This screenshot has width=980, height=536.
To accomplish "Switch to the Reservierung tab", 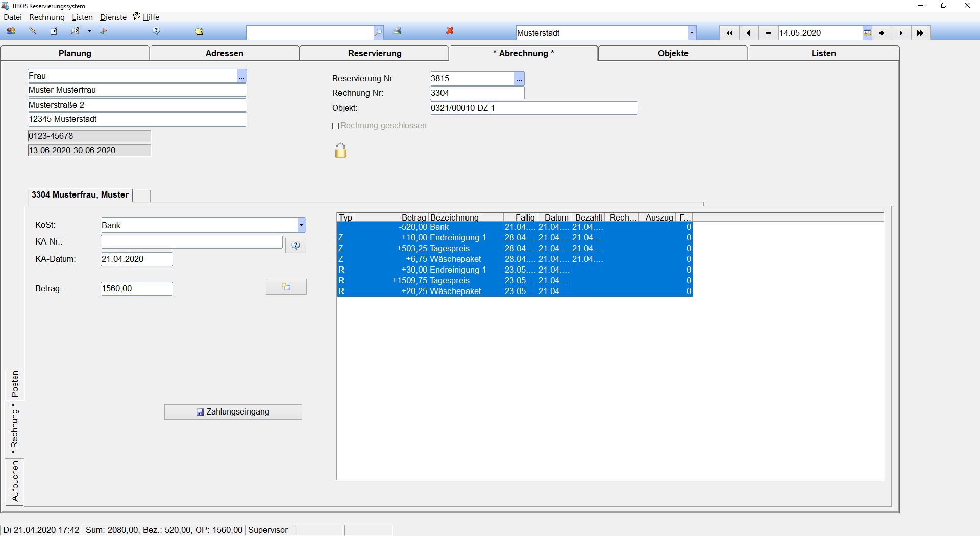I will click(x=375, y=53).
